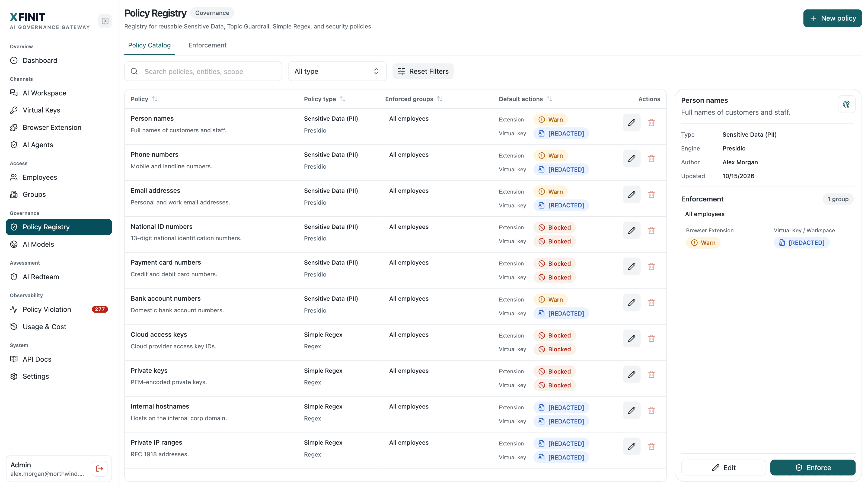Click the 277 violations badge
The width and height of the screenshot is (868, 488).
coord(100,310)
